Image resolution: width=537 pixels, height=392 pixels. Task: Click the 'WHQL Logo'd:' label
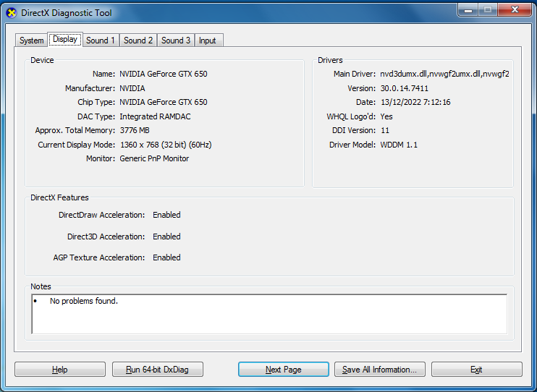coord(351,116)
